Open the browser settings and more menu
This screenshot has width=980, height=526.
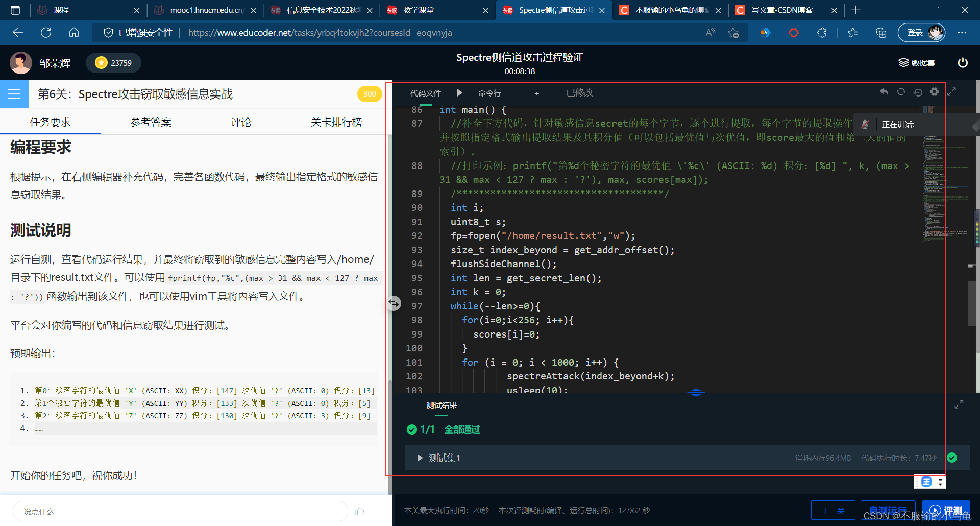[x=962, y=33]
